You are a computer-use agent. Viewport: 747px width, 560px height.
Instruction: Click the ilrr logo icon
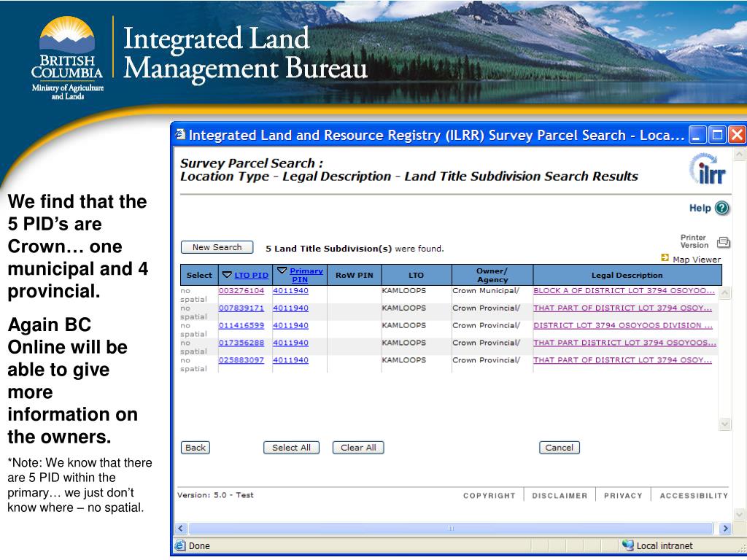[x=707, y=168]
